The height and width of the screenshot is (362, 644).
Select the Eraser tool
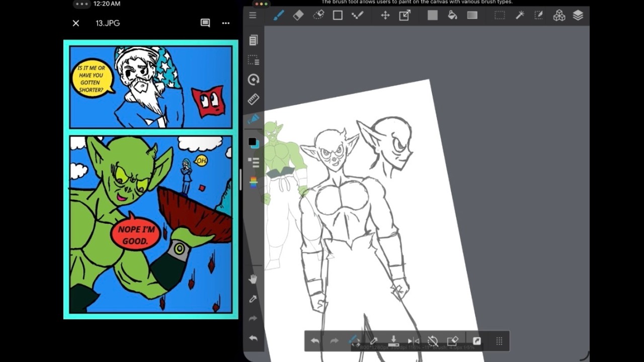pyautogui.click(x=298, y=15)
